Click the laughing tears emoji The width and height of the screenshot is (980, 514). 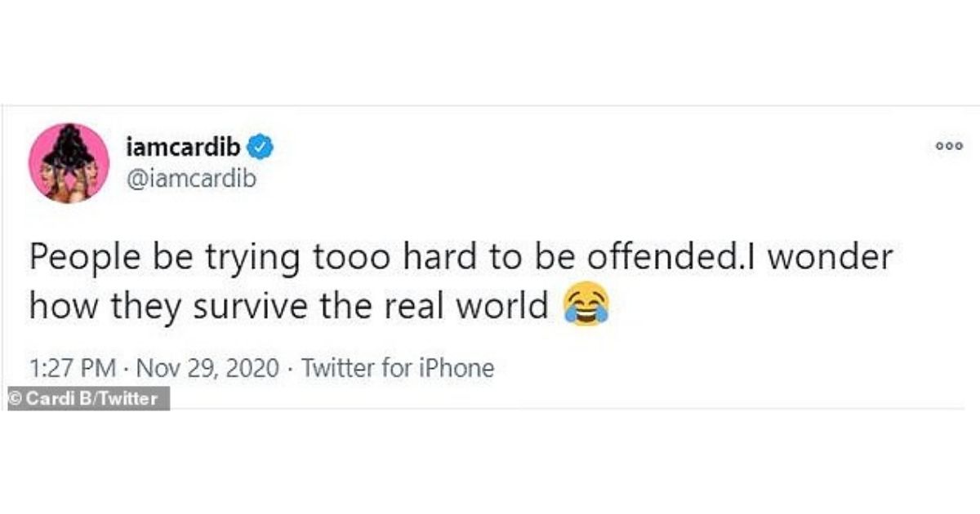point(586,307)
